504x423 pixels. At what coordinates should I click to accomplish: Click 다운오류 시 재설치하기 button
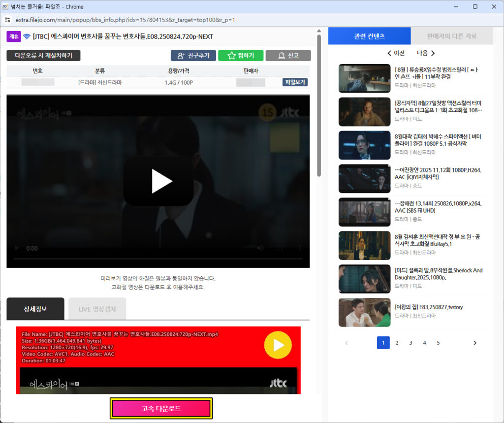tap(43, 55)
